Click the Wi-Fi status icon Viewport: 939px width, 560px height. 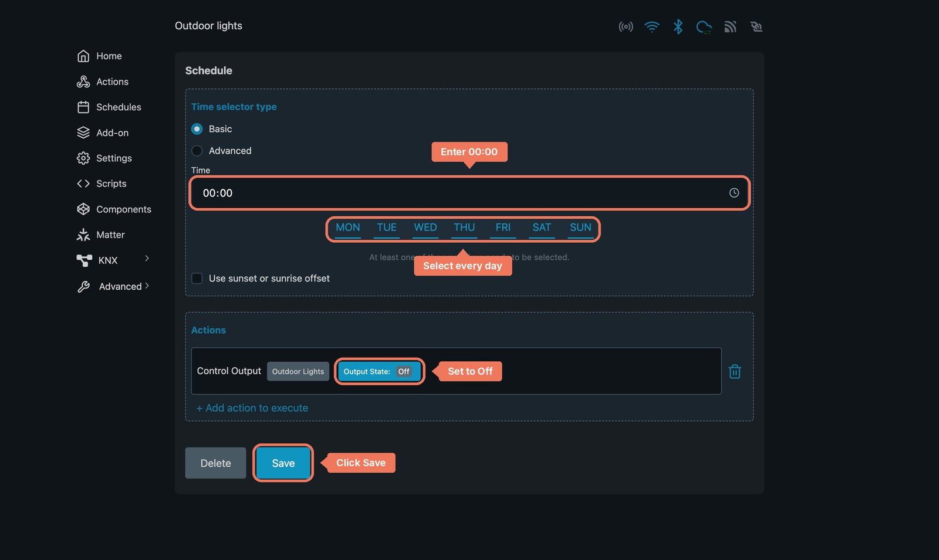point(652,27)
